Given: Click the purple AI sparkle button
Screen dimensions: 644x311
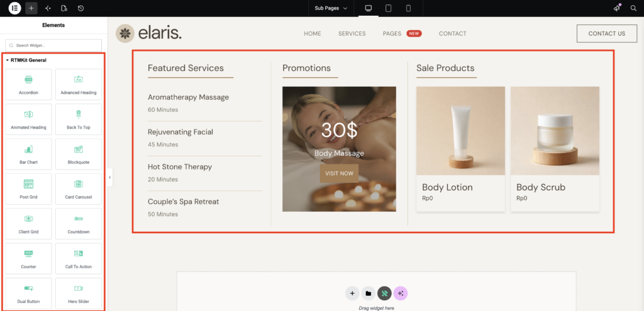Looking at the screenshot, I should 401,293.
